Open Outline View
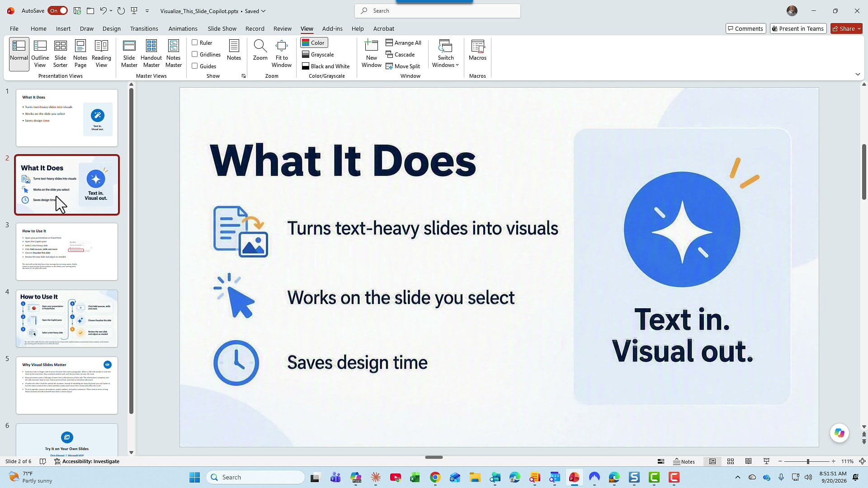The height and width of the screenshot is (488, 868). coord(40,54)
